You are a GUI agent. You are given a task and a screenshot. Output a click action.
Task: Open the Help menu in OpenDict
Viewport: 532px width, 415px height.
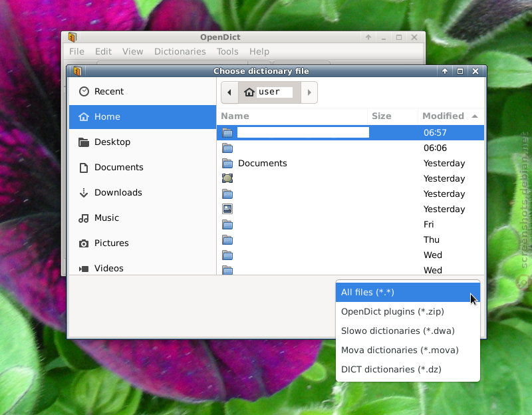tap(259, 52)
